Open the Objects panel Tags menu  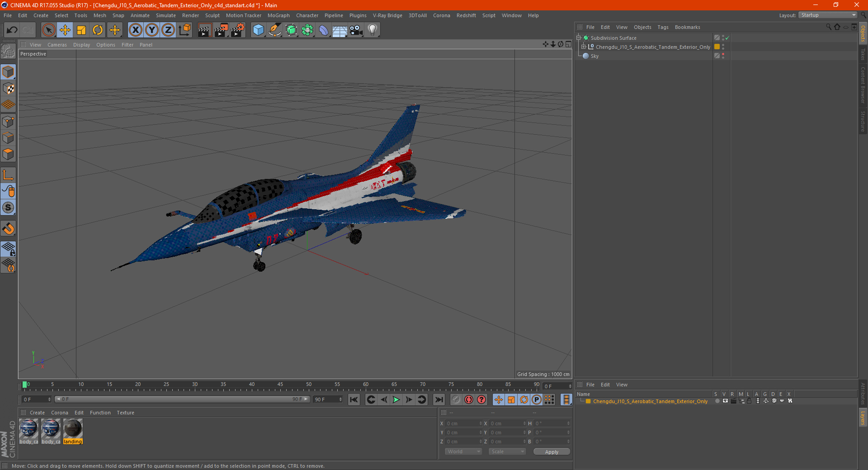[663, 27]
